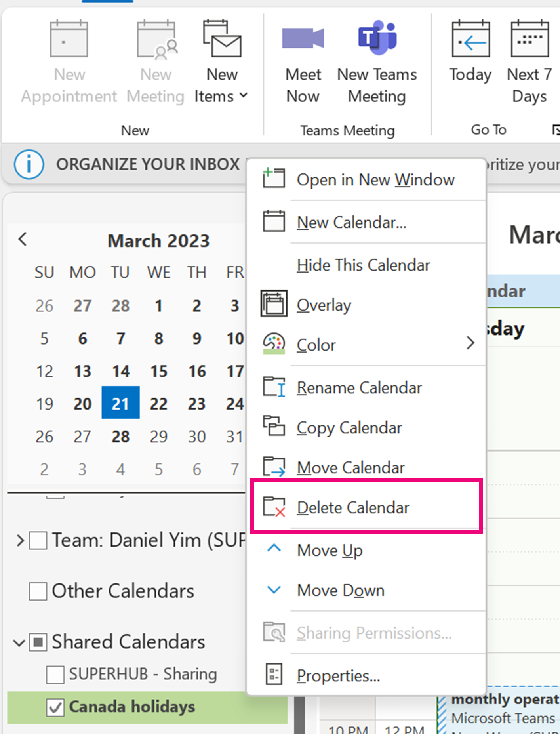The height and width of the screenshot is (734, 560).
Task: Choose Rename Calendar from the menu
Action: point(359,388)
